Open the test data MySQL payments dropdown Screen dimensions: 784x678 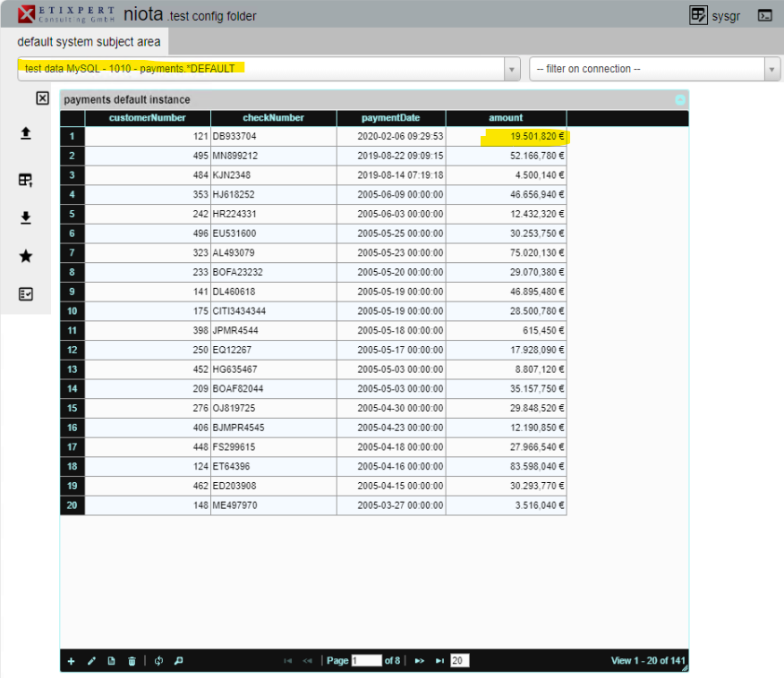pos(512,69)
